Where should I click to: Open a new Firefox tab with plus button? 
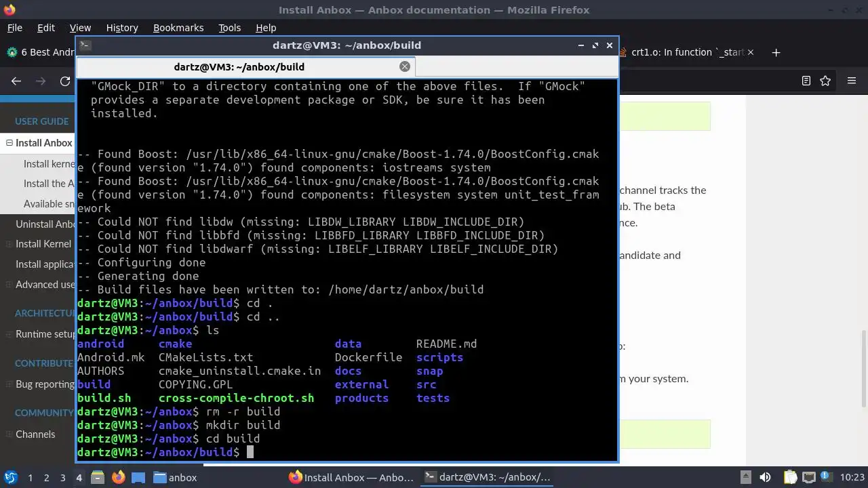coord(776,52)
